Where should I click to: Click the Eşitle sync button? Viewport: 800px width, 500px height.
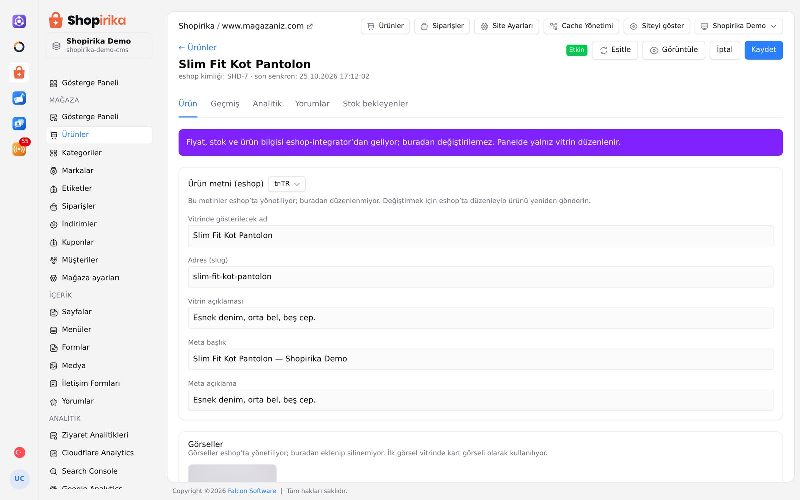[x=615, y=50]
